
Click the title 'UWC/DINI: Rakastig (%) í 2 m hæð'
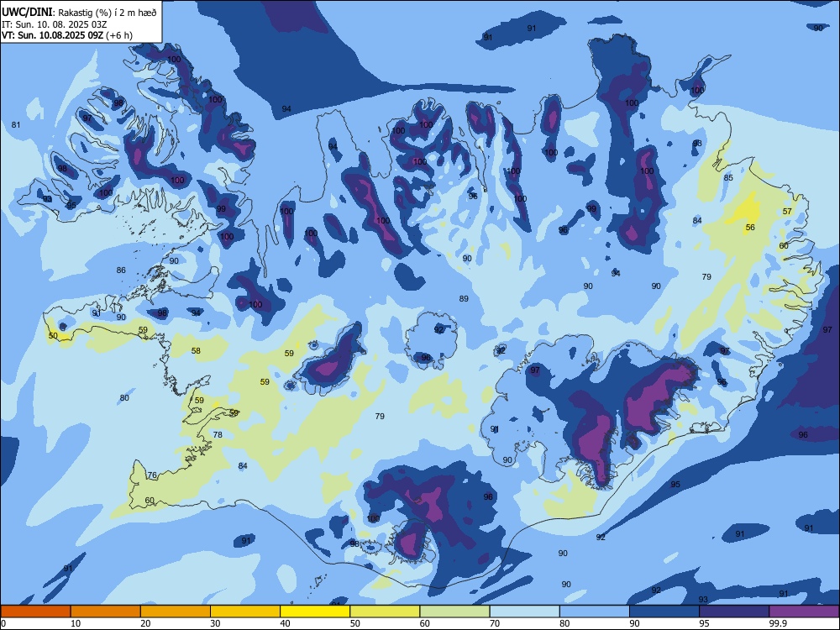pos(79,12)
